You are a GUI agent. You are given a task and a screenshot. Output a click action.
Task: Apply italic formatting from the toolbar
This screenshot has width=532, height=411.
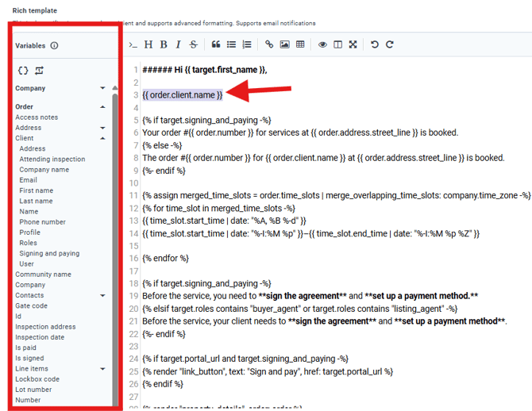coord(179,44)
